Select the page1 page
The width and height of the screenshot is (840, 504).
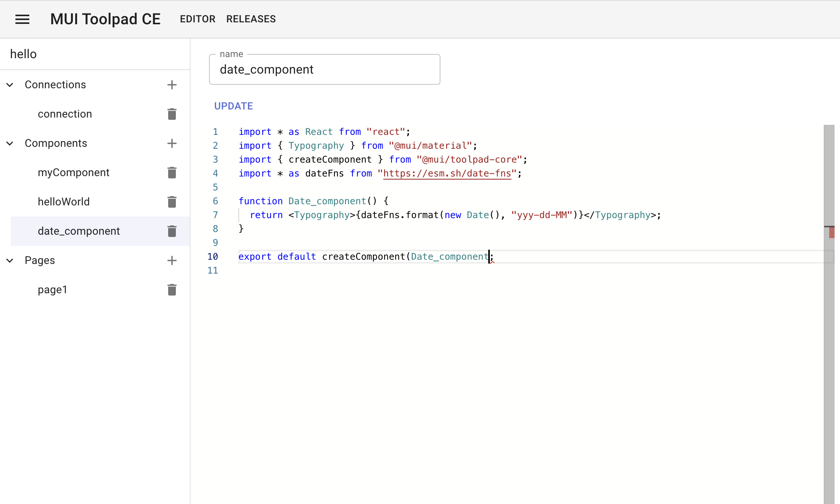point(52,290)
